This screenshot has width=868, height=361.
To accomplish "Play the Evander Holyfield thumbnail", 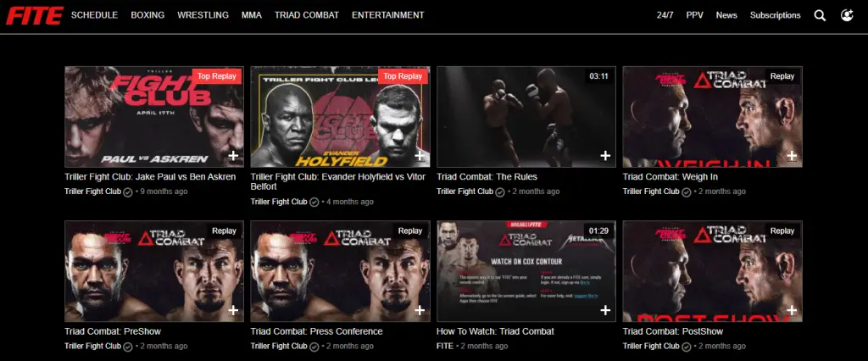I will [340, 117].
